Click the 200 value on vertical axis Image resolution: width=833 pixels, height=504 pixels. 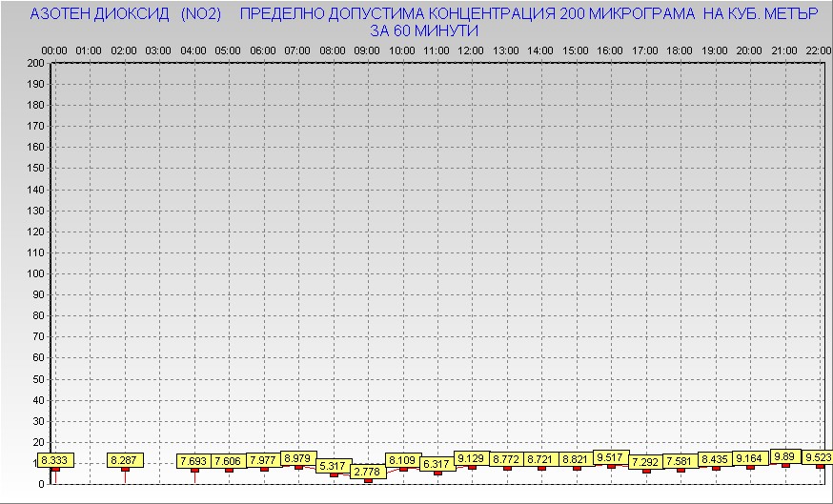click(35, 63)
